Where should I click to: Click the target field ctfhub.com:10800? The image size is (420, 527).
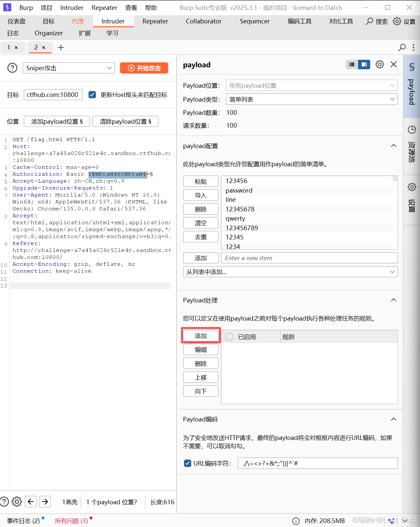coord(53,95)
